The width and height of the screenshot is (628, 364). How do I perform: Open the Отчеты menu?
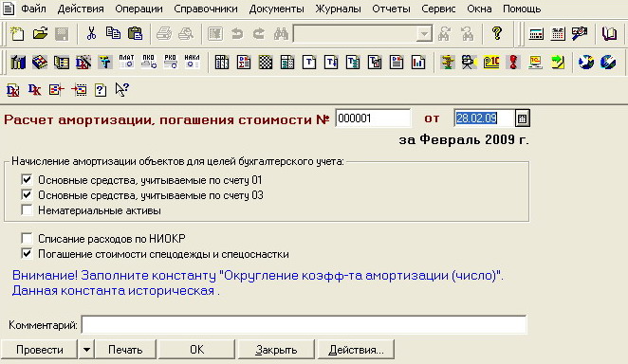click(x=391, y=9)
